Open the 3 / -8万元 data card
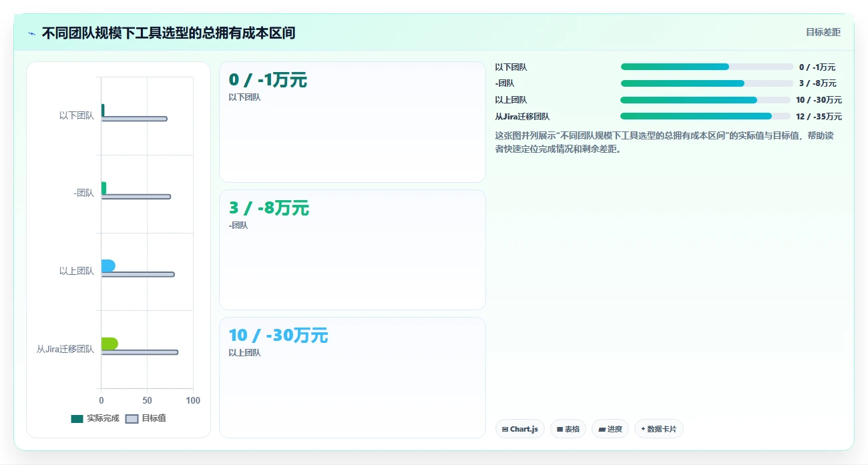Screen dimensions: 868x465 click(353, 250)
